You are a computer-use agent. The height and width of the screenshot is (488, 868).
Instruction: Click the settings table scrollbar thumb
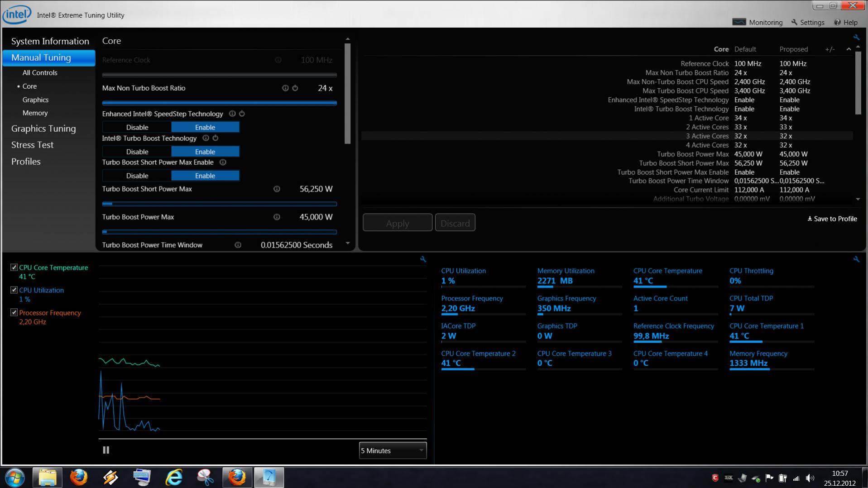click(858, 83)
